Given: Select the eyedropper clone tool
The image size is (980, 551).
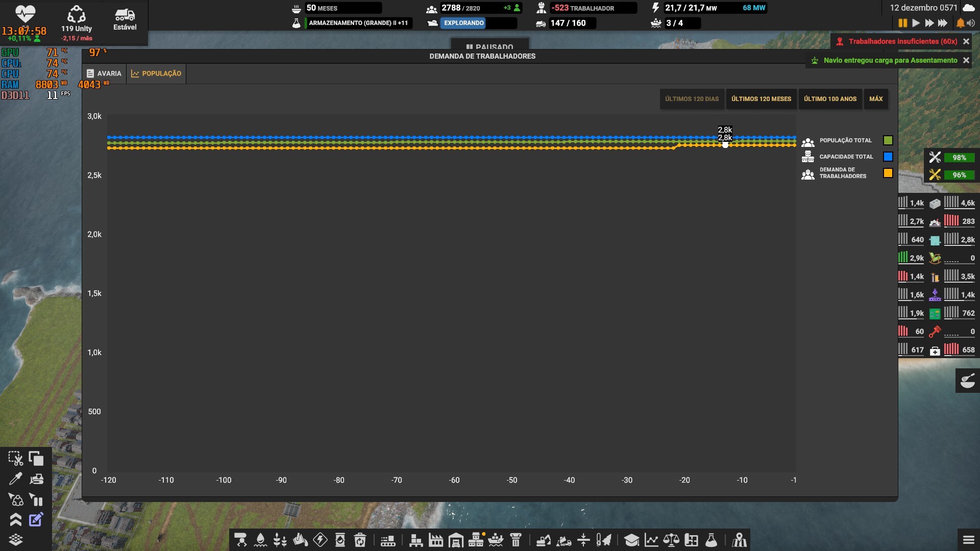Looking at the screenshot, I should 15,479.
